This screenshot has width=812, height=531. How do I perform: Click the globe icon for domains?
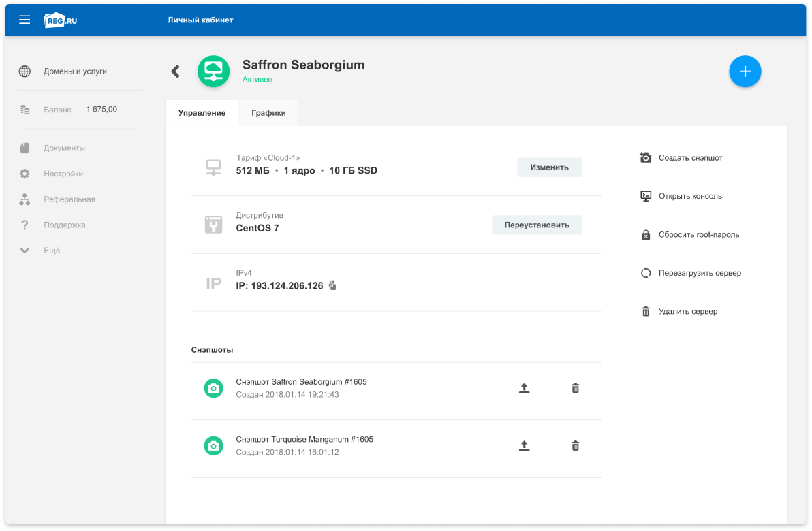(25, 71)
